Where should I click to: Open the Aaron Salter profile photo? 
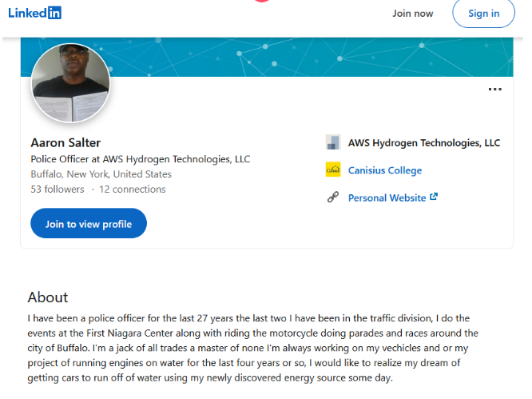(x=70, y=83)
